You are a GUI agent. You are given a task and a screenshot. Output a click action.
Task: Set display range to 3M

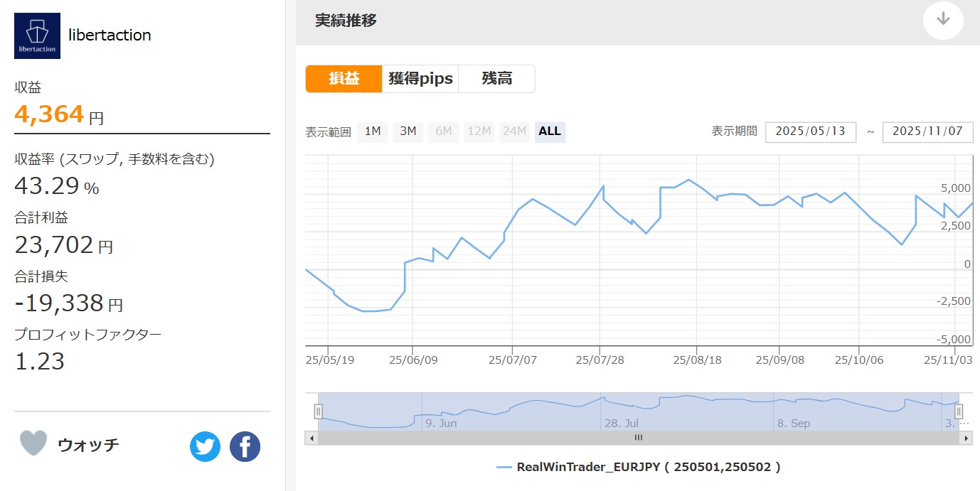point(408,131)
